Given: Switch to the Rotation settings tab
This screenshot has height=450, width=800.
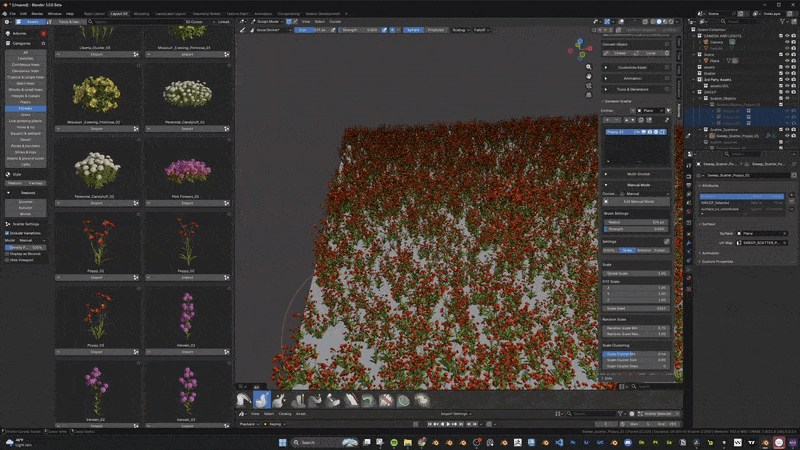Looking at the screenshot, I should pyautogui.click(x=644, y=251).
